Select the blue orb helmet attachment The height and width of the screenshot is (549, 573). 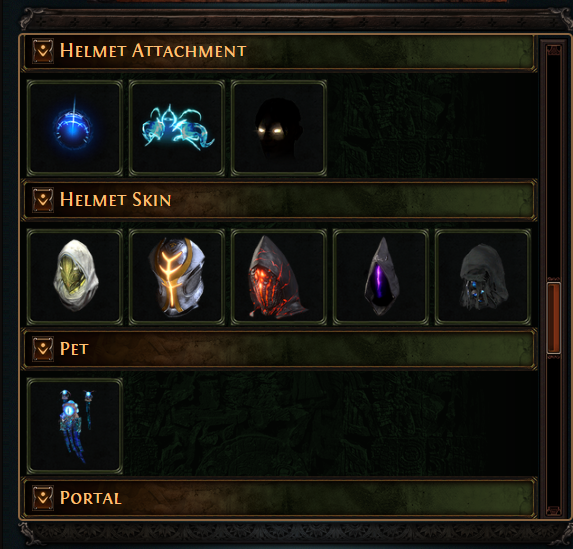[75, 128]
